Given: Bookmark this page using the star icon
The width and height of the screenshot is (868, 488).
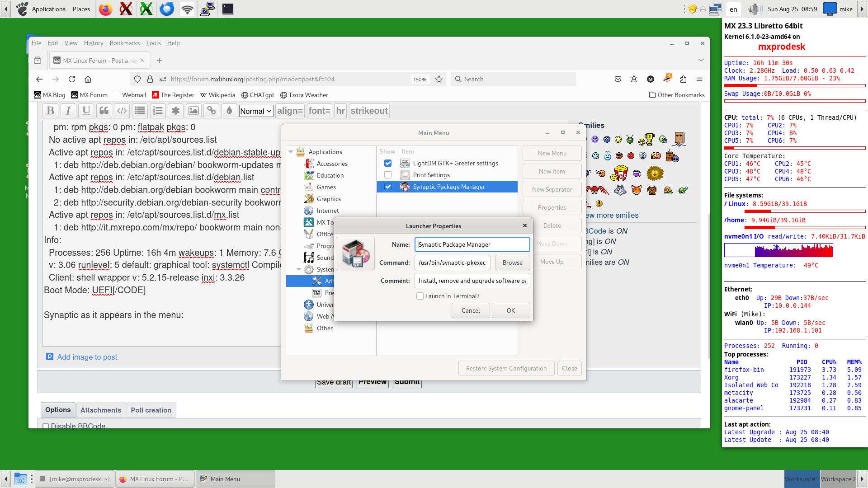Looking at the screenshot, I should pos(439,79).
